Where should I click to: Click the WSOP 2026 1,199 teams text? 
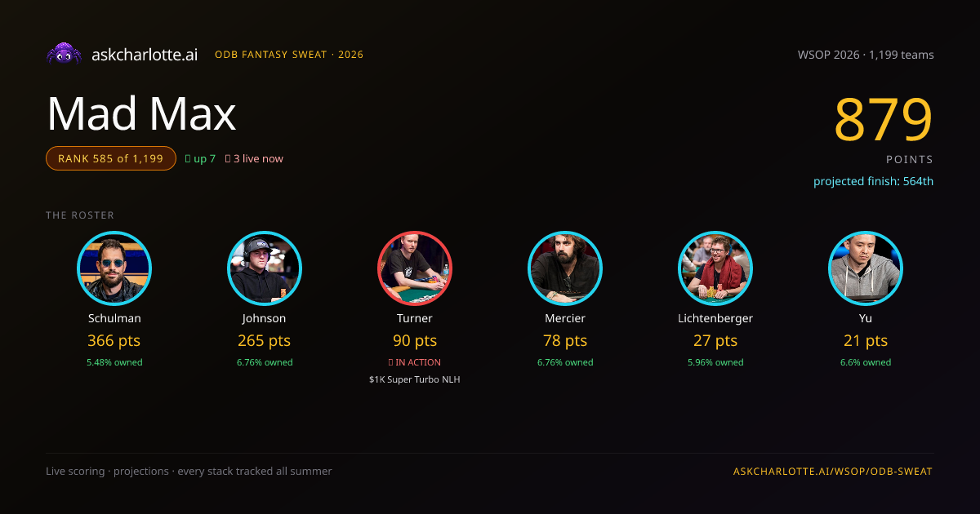[866, 55]
